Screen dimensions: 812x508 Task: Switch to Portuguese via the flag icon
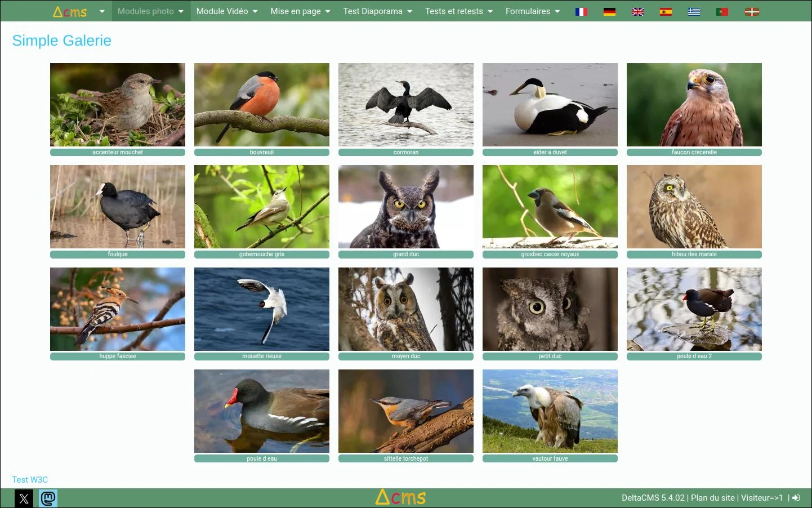click(x=722, y=11)
